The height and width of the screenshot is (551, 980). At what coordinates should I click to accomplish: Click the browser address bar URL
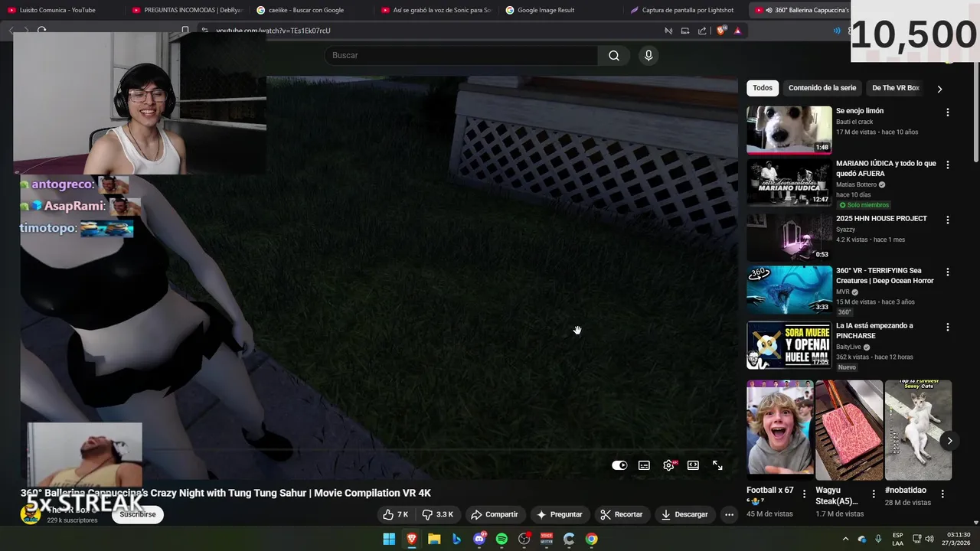273,31
